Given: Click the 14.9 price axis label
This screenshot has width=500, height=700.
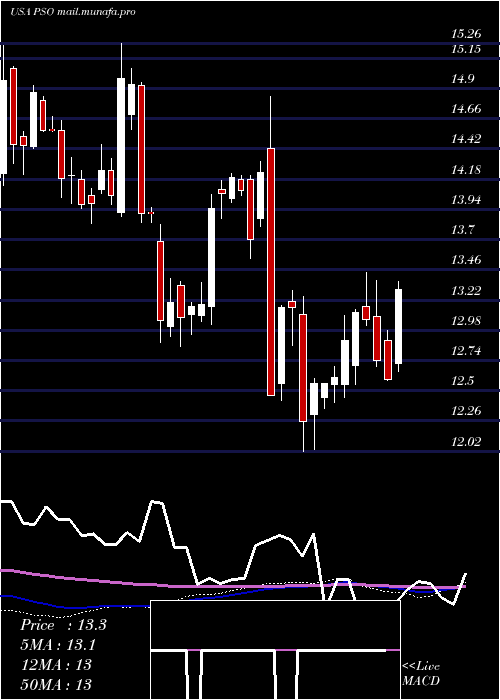Looking at the screenshot, I should (x=462, y=79).
